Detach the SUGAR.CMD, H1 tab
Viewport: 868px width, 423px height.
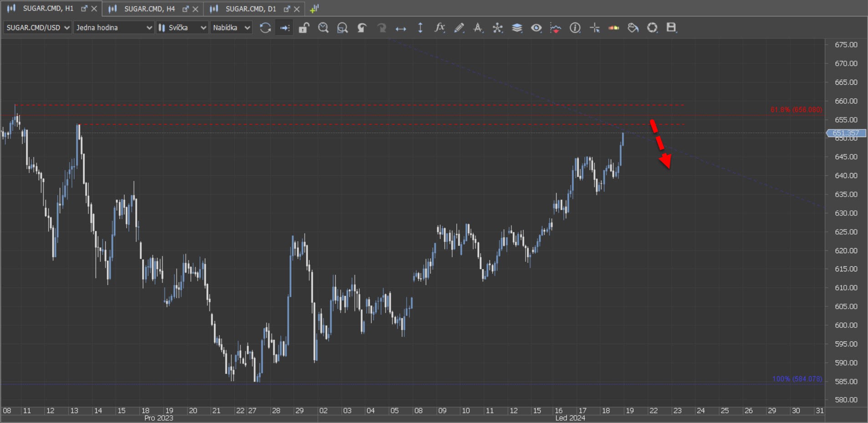[84, 9]
